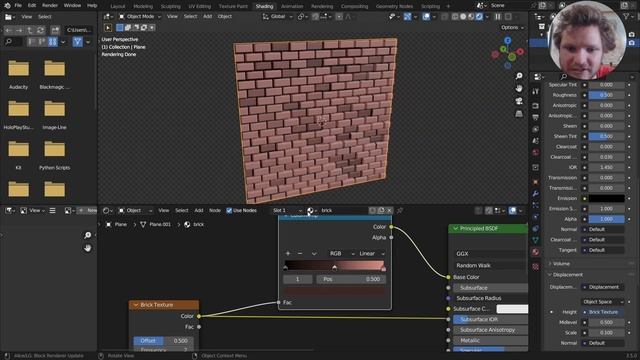The image size is (640, 360).
Task: Click the black Emission color swatch
Action: 606,198
